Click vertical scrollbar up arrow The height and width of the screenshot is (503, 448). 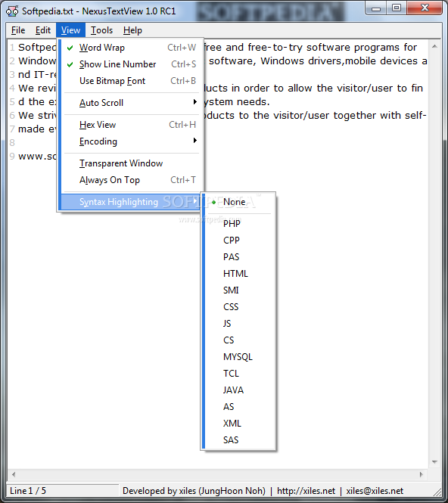(x=435, y=47)
